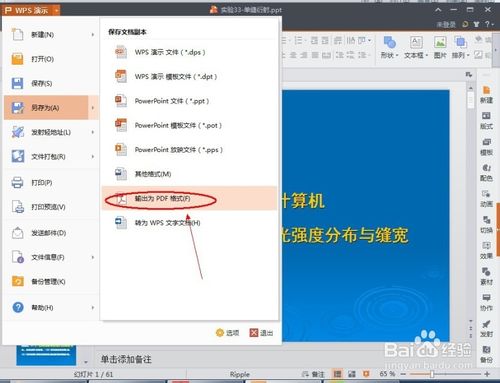Open the 排列 arrange dropdown

461,47
